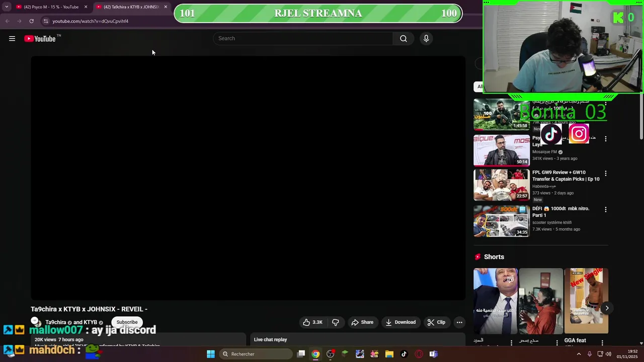Image resolution: width=644 pixels, height=362 pixels.
Task: Open File Explorer from taskbar
Action: click(x=389, y=354)
